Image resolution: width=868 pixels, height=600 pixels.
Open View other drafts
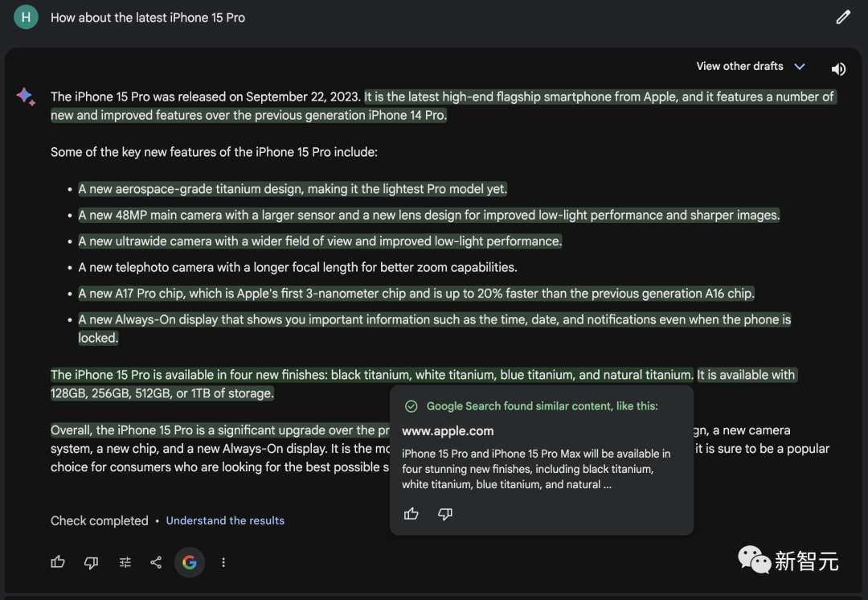click(x=739, y=66)
